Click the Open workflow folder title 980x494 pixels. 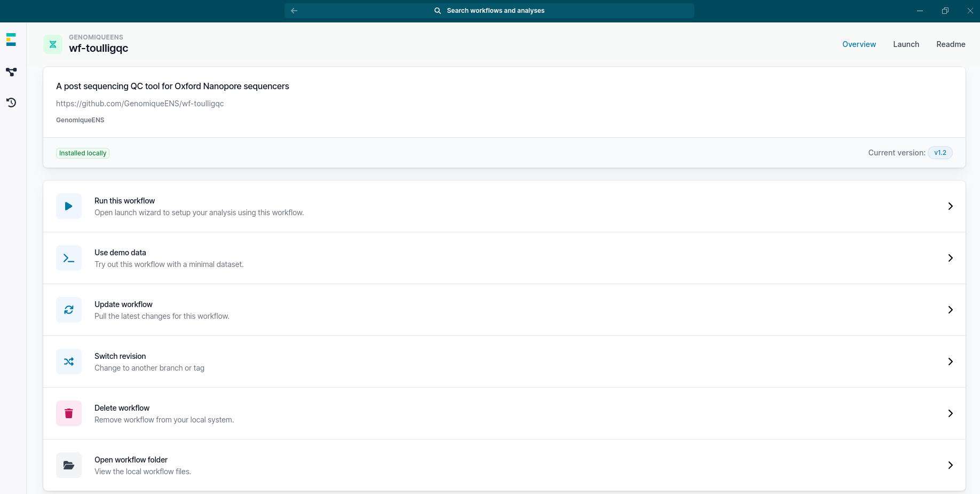click(131, 460)
